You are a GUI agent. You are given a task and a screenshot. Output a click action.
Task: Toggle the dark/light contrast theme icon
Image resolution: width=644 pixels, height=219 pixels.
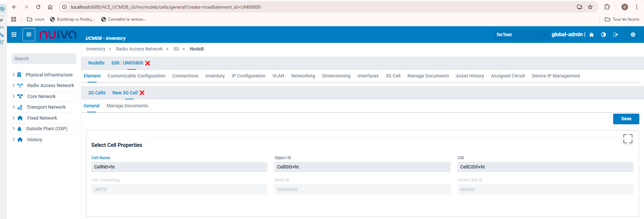click(x=603, y=35)
